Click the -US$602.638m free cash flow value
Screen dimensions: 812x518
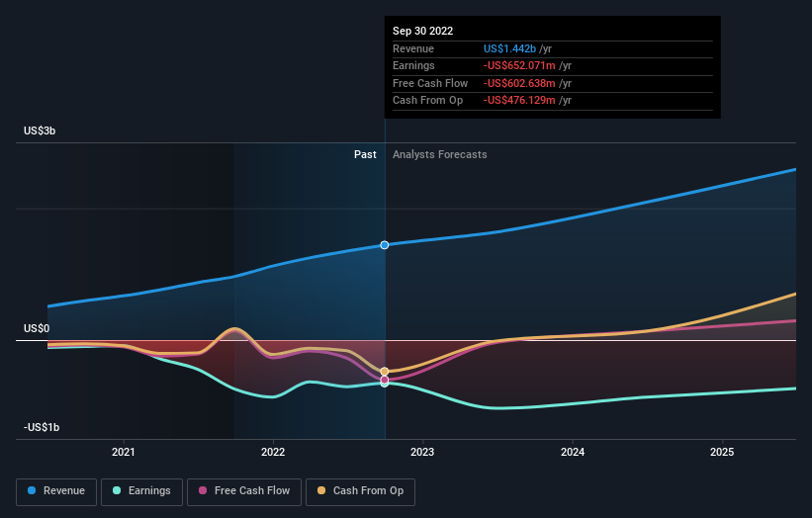coord(519,83)
